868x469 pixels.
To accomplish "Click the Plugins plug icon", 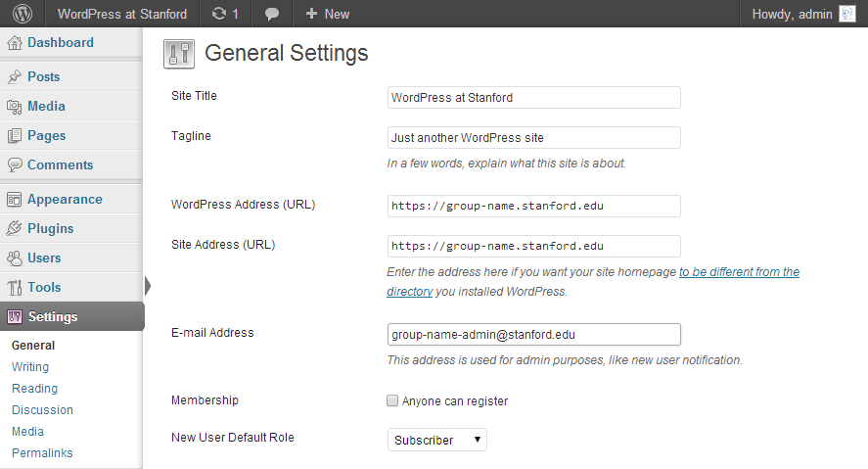I will [15, 229].
